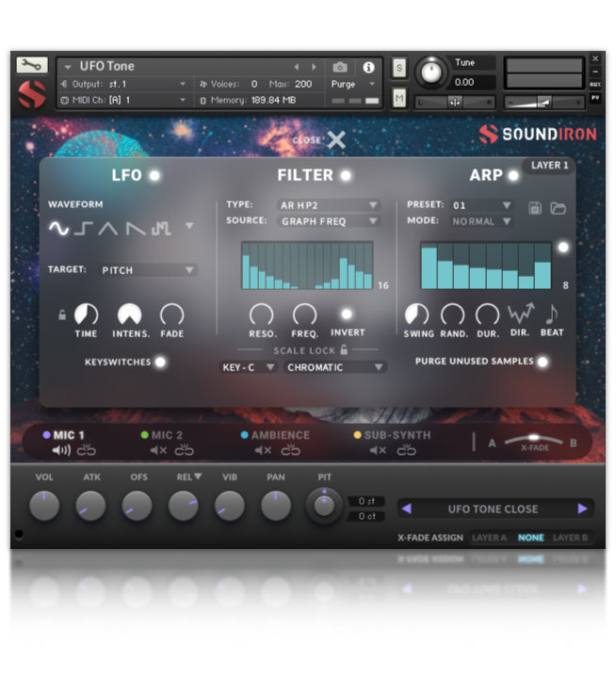Toggle the LFO power switch
This screenshot has width=616, height=678.
(154, 175)
